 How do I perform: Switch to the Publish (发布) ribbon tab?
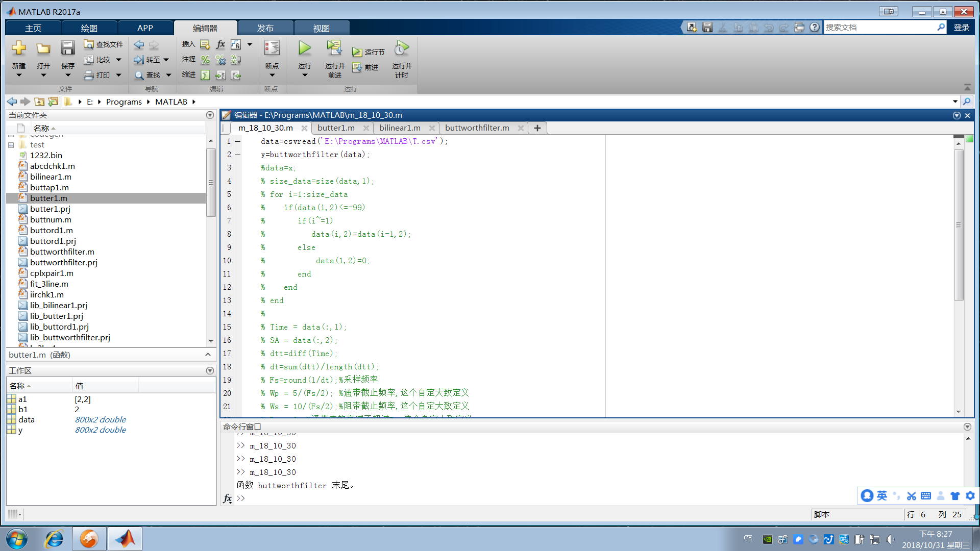[265, 28]
